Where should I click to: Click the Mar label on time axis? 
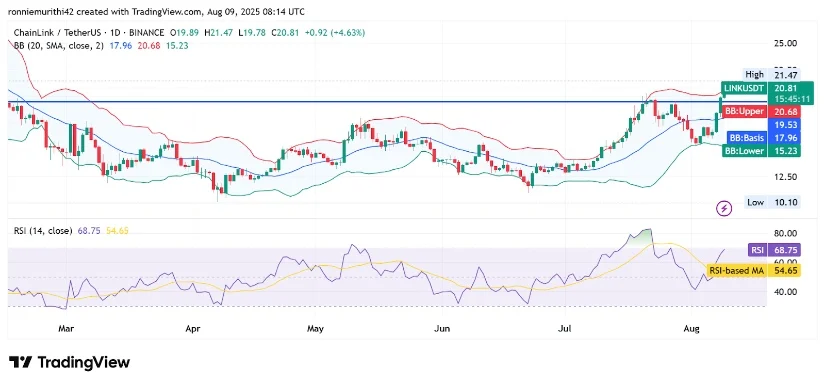pos(65,329)
